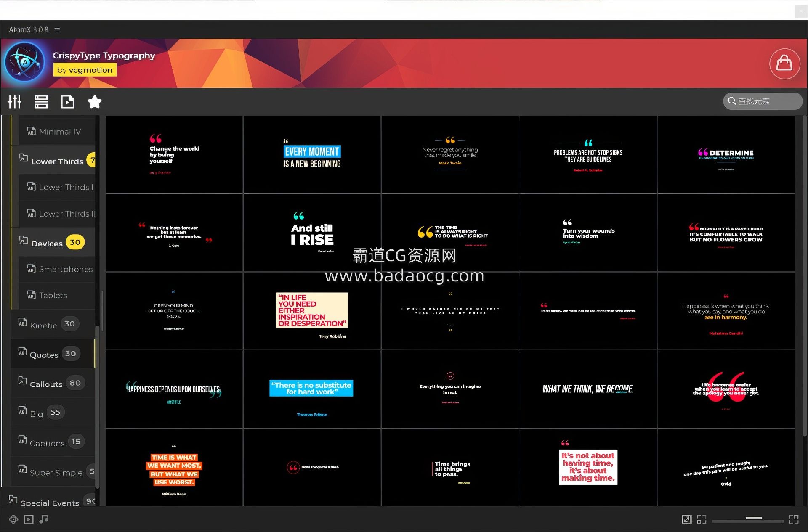This screenshot has width=808, height=532.
Task: Select 'NORMALITY IS A PAVED ROAD' preset
Action: (726, 233)
